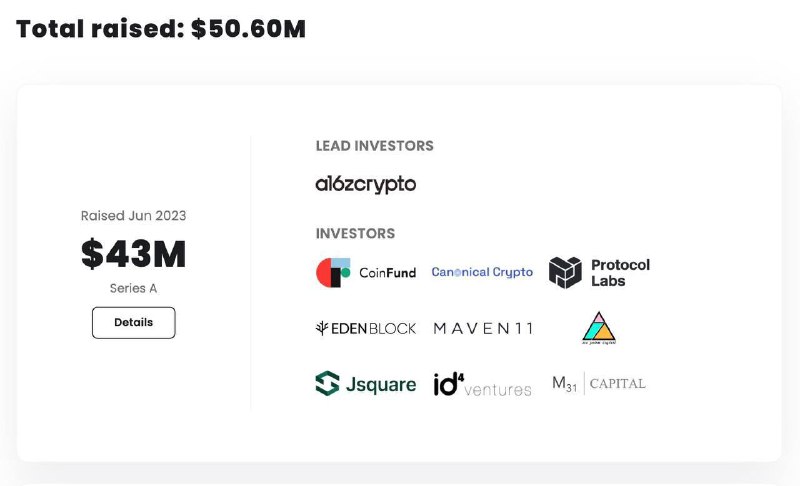Click the Total raised $50.60M heading

(161, 29)
